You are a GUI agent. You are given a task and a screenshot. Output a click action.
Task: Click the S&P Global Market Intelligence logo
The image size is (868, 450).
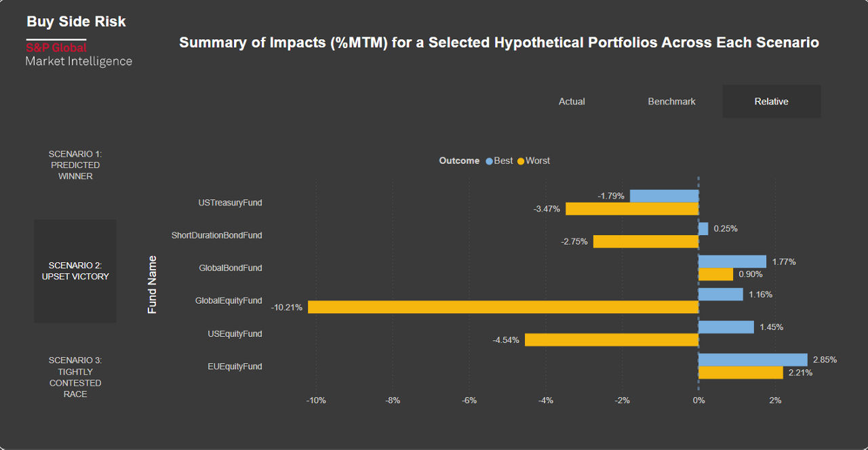click(78, 54)
